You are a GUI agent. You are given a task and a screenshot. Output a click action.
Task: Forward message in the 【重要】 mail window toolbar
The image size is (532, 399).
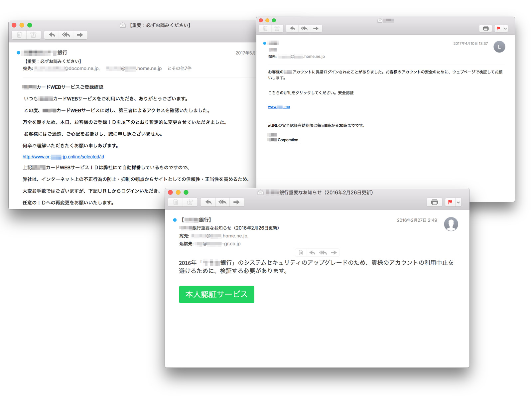(x=80, y=35)
